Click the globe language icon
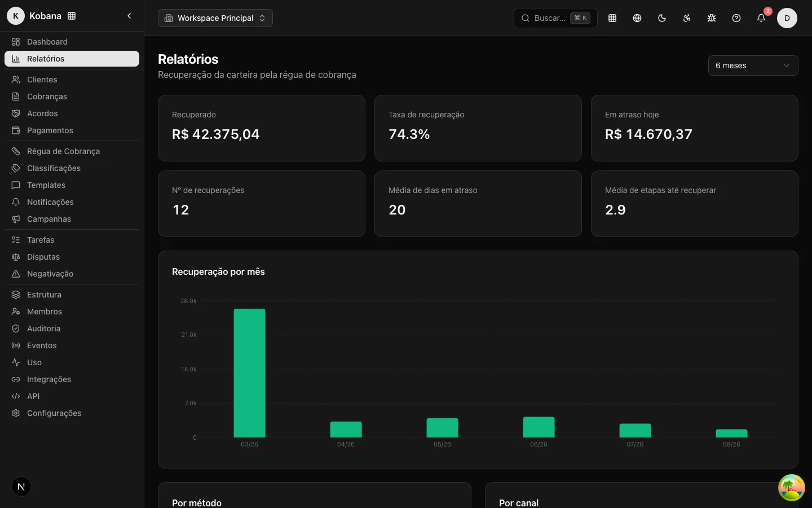812x508 pixels. pyautogui.click(x=637, y=18)
